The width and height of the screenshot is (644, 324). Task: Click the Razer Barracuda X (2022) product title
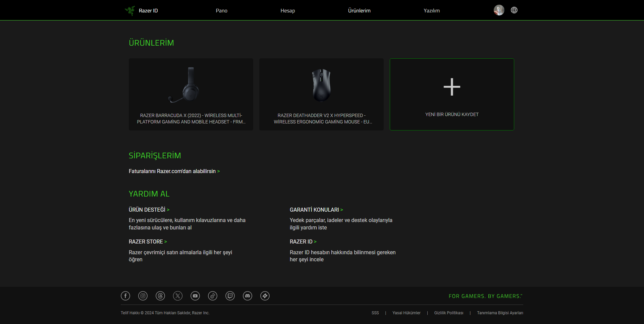point(191,119)
